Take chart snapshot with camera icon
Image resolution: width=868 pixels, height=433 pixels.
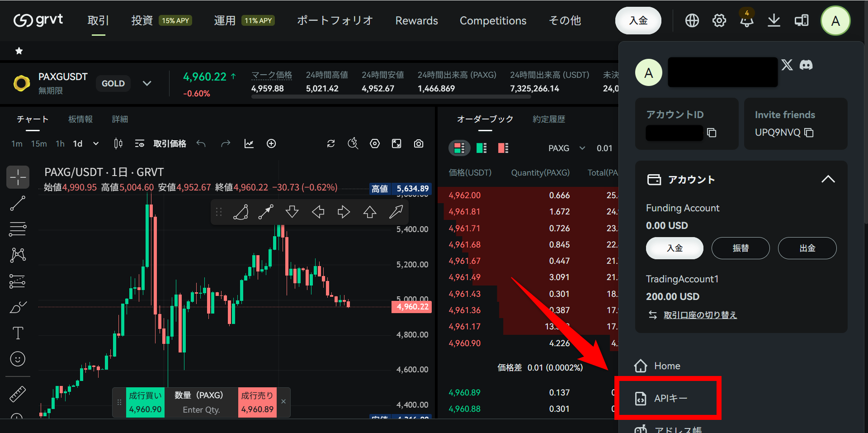point(419,144)
